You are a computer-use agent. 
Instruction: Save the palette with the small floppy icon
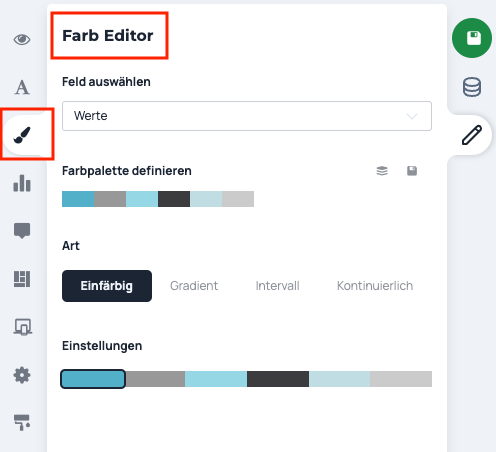412,171
